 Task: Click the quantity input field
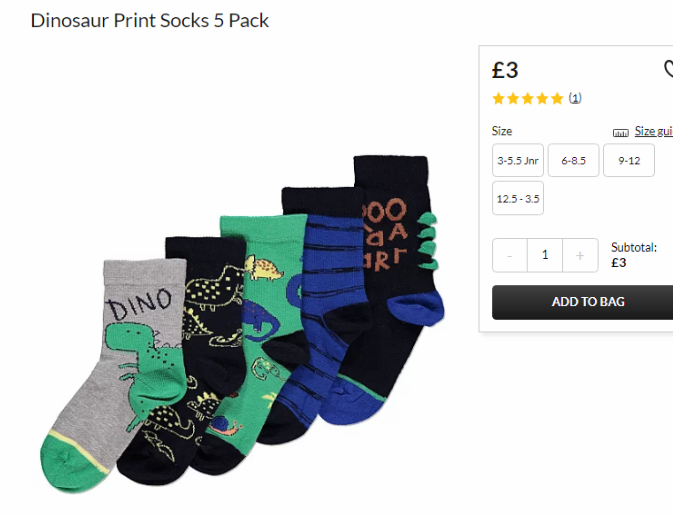tap(545, 255)
